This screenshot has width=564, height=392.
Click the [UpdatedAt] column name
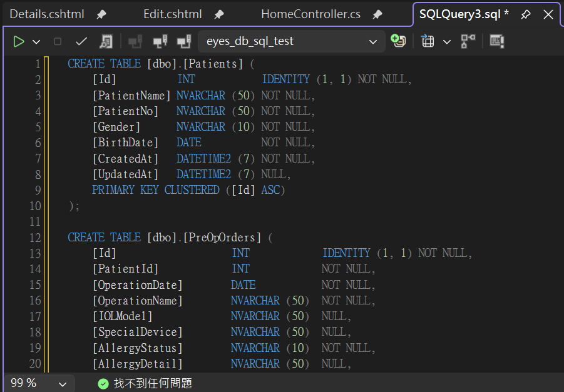(x=126, y=174)
